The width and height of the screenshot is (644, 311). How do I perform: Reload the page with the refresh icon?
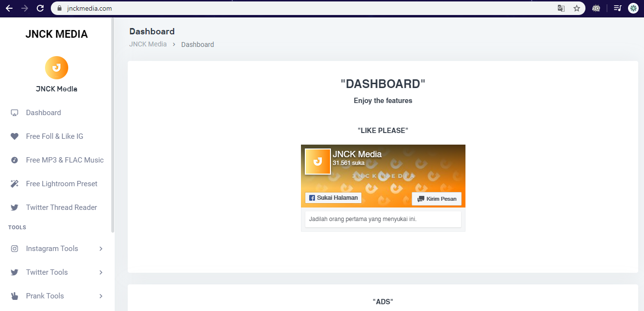click(41, 8)
